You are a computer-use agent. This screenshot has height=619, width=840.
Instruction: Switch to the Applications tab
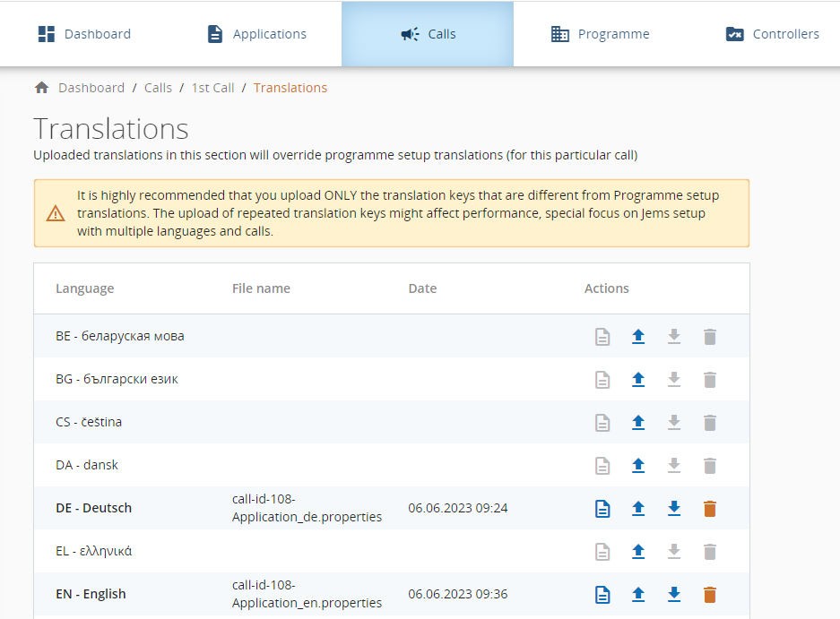tap(256, 34)
